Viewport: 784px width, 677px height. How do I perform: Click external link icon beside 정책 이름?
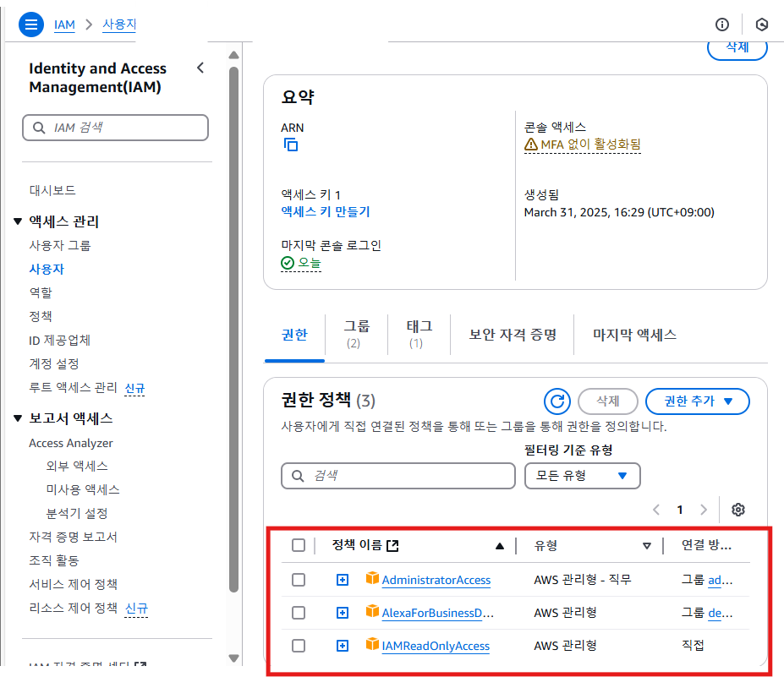[x=393, y=546]
